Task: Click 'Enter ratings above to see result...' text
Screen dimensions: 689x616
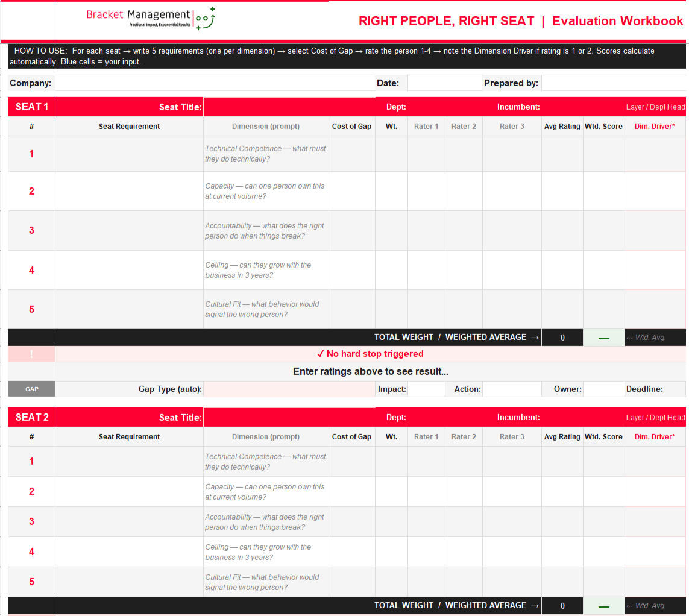Action: click(371, 372)
